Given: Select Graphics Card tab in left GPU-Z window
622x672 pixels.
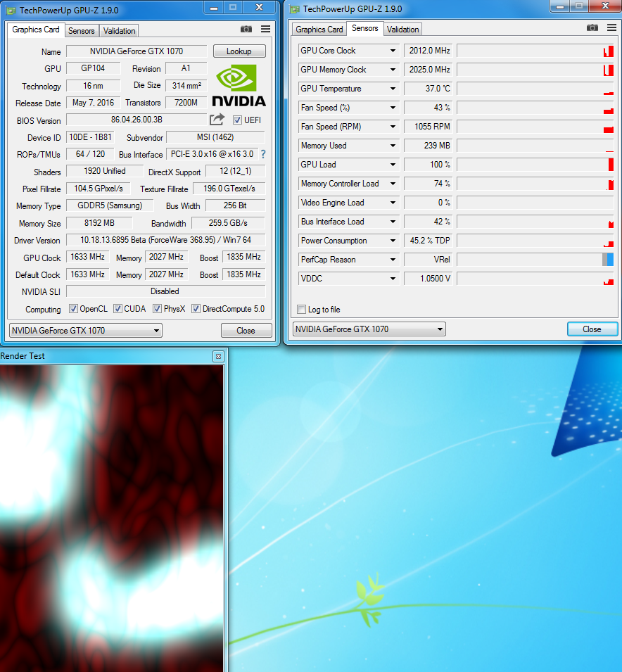Looking at the screenshot, I should click(x=36, y=30).
